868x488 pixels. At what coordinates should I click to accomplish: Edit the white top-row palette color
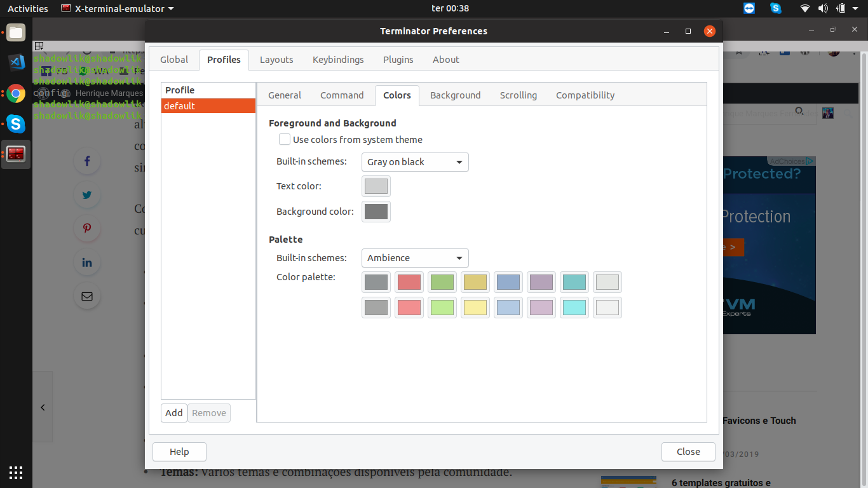pyautogui.click(x=607, y=282)
